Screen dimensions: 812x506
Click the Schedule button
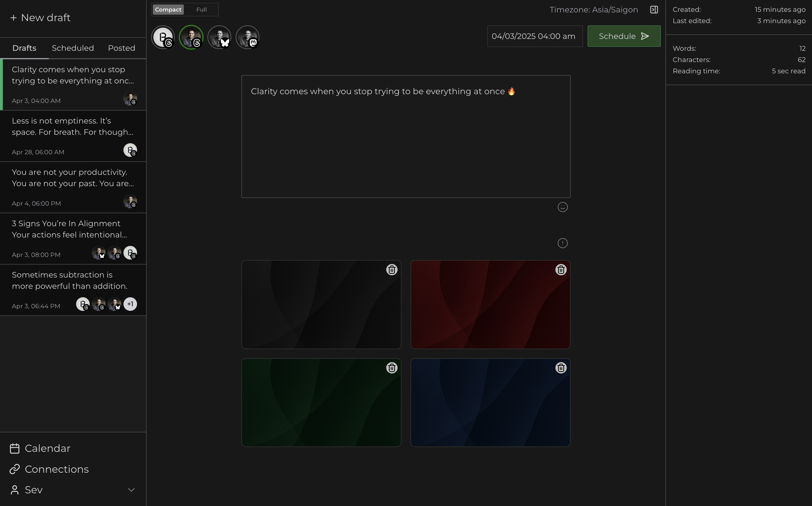tap(623, 36)
